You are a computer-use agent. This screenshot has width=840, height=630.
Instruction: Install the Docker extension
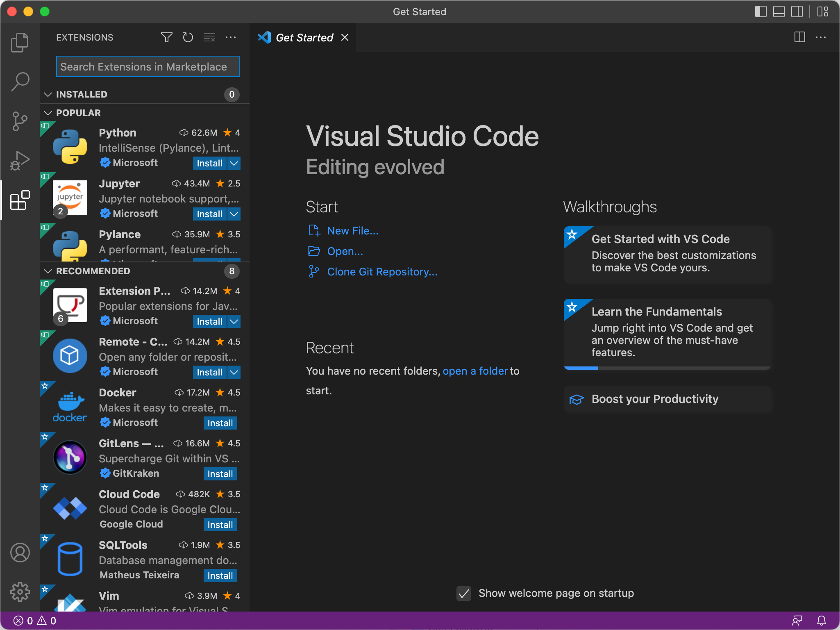coord(220,423)
